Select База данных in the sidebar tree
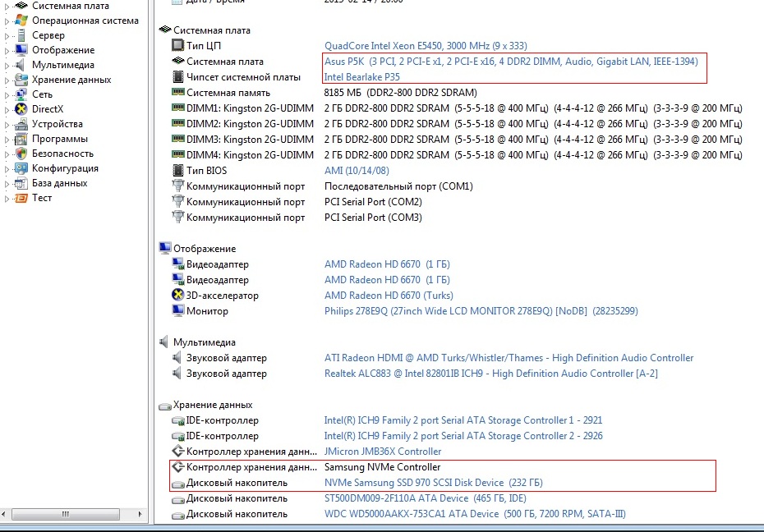The height and width of the screenshot is (532, 764). coord(60,183)
